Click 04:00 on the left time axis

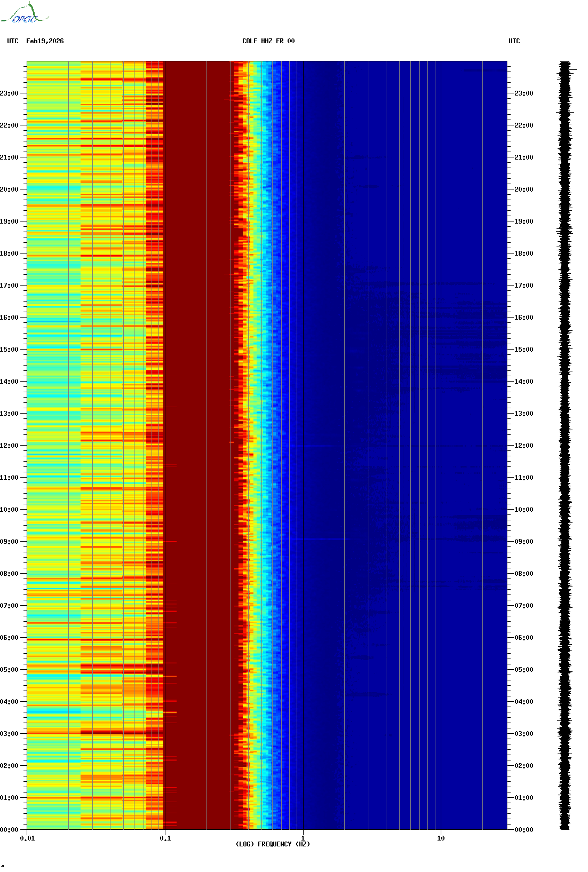pos(9,702)
